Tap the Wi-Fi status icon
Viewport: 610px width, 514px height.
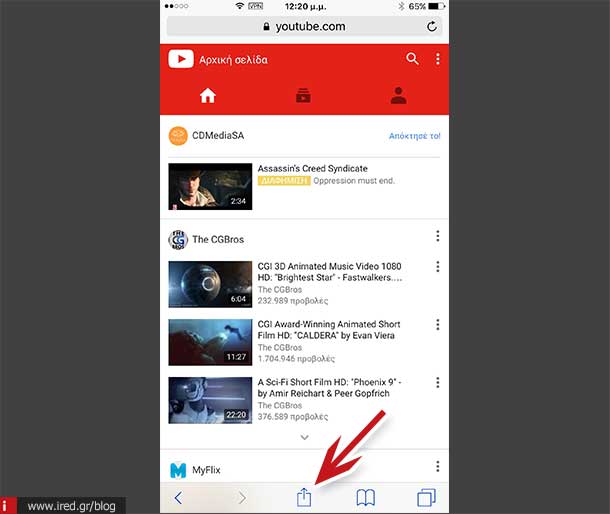(x=240, y=6)
